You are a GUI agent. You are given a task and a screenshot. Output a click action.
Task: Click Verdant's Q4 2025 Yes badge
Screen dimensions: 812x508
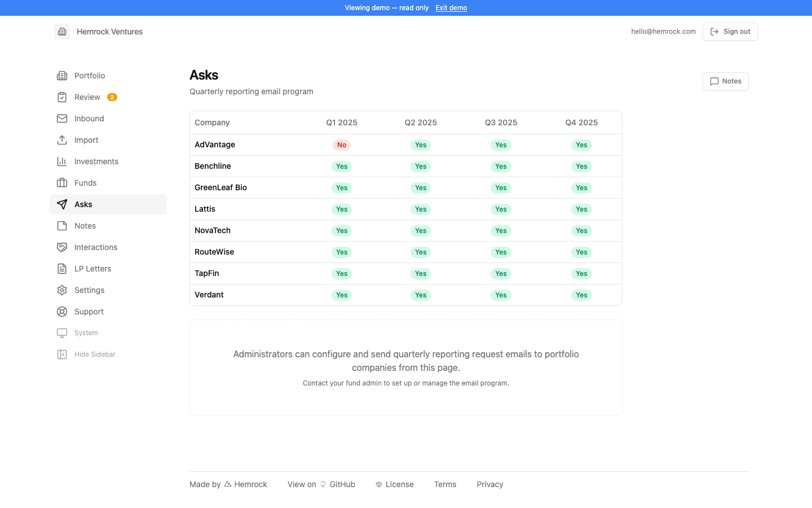(582, 295)
